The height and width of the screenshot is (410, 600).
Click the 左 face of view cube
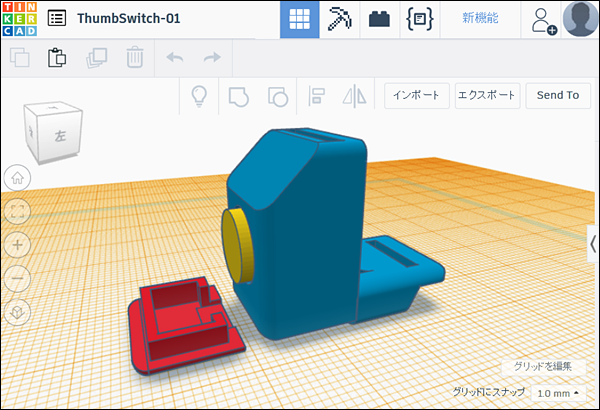[59, 135]
